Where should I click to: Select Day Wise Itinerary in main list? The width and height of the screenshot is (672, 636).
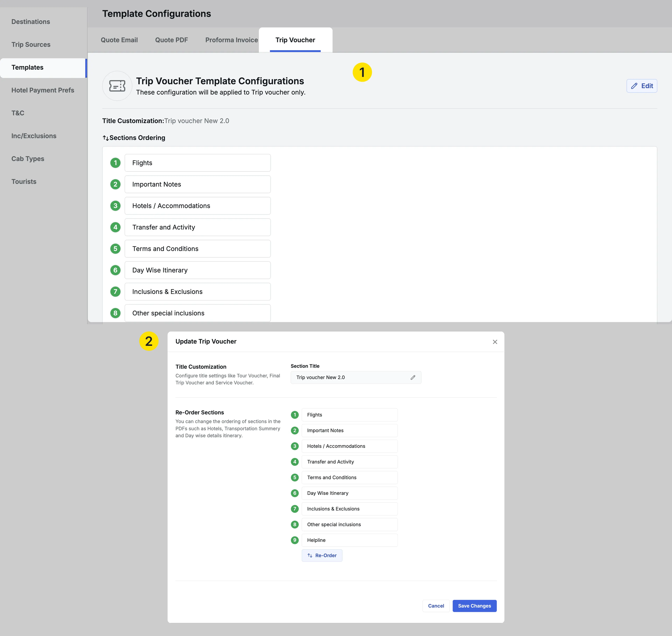point(197,270)
